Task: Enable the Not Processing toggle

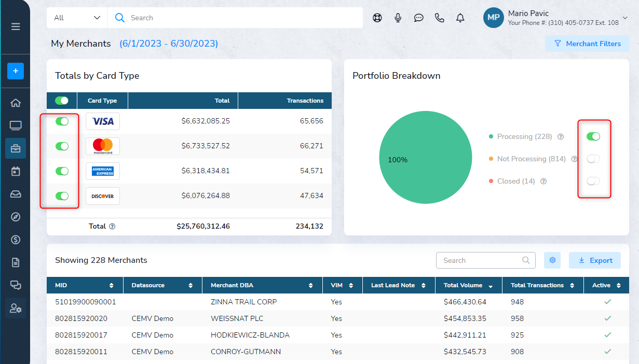Action: pos(593,159)
